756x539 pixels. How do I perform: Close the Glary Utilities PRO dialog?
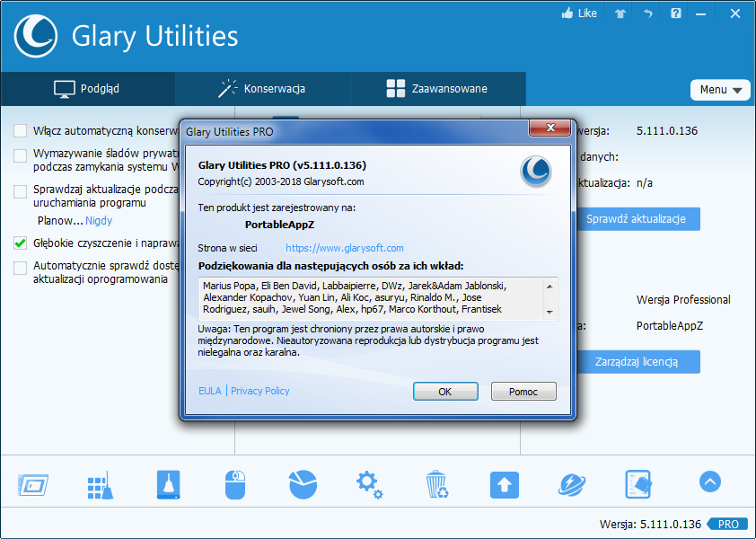pyautogui.click(x=550, y=128)
